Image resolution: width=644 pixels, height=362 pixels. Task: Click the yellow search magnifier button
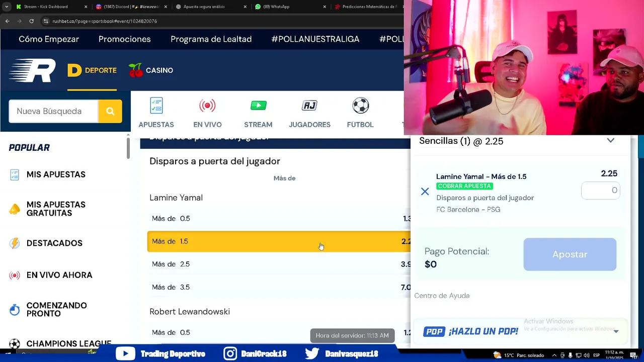click(110, 111)
